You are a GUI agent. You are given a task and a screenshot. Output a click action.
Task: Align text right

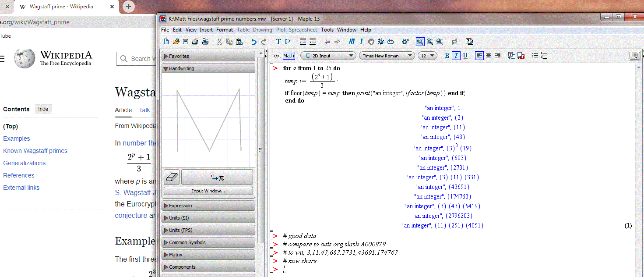tap(498, 56)
